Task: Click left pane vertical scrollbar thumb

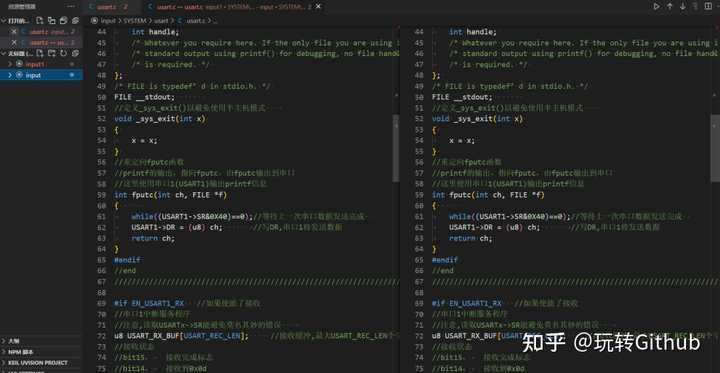Action: point(396,148)
